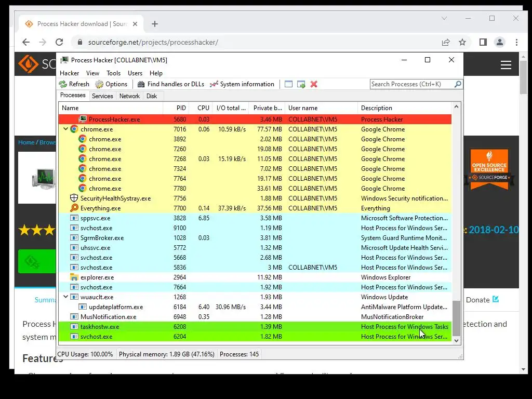Select explorer.exe process row

pos(255,277)
